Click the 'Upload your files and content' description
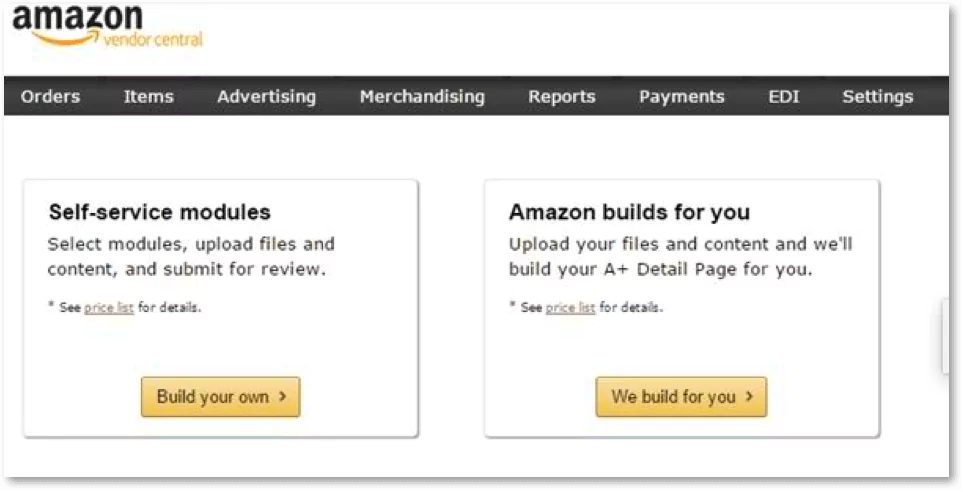The width and height of the screenshot is (962, 490). [680, 256]
